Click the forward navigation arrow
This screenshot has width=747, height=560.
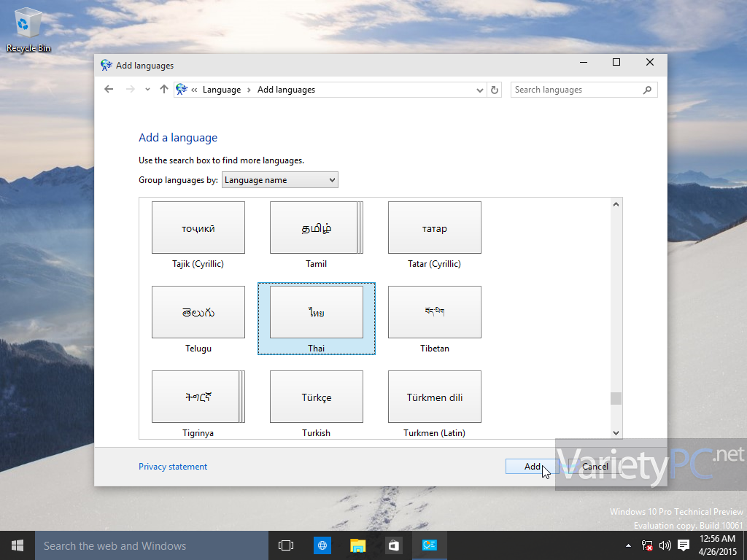(130, 90)
